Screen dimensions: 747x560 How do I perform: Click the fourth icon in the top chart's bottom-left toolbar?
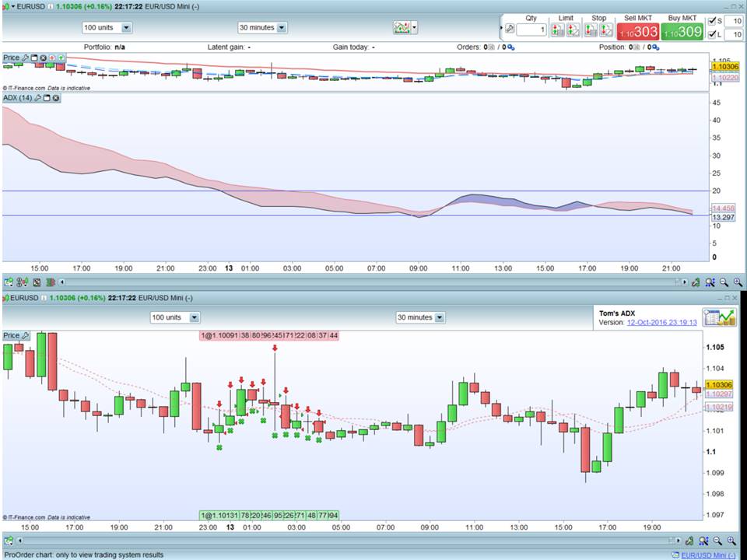pyautogui.click(x=51, y=282)
